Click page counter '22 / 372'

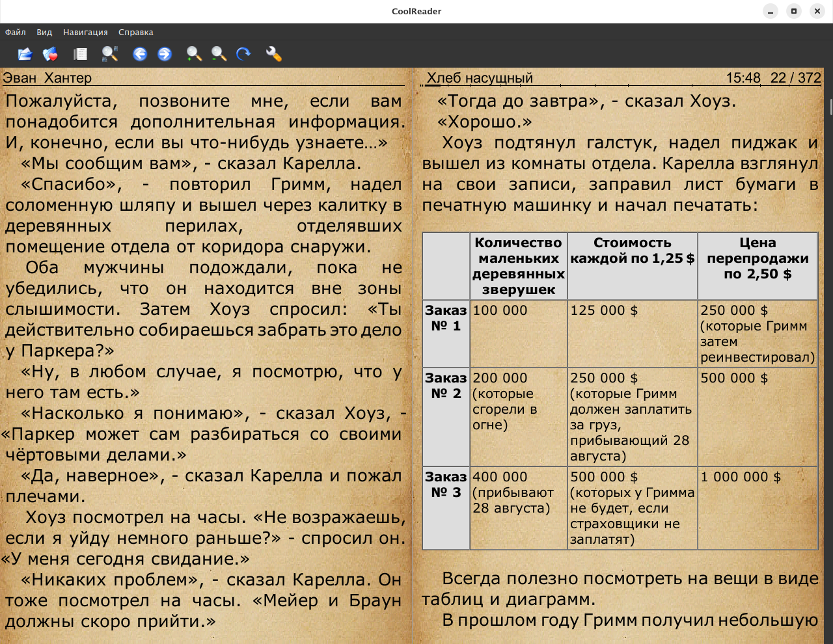796,78
